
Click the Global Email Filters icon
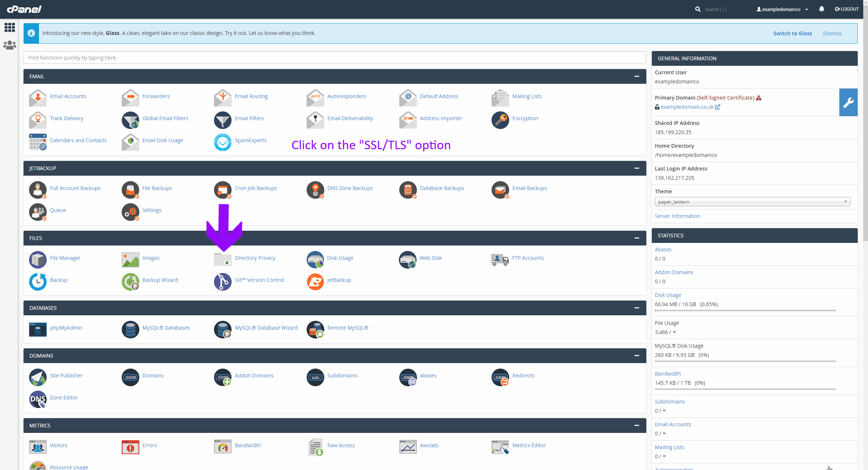point(130,120)
